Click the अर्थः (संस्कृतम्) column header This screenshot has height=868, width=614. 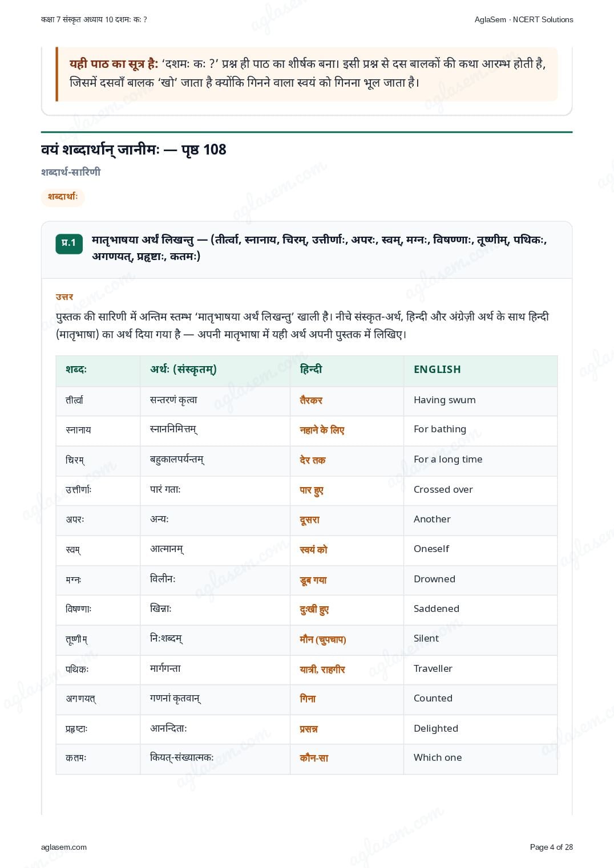(x=183, y=370)
